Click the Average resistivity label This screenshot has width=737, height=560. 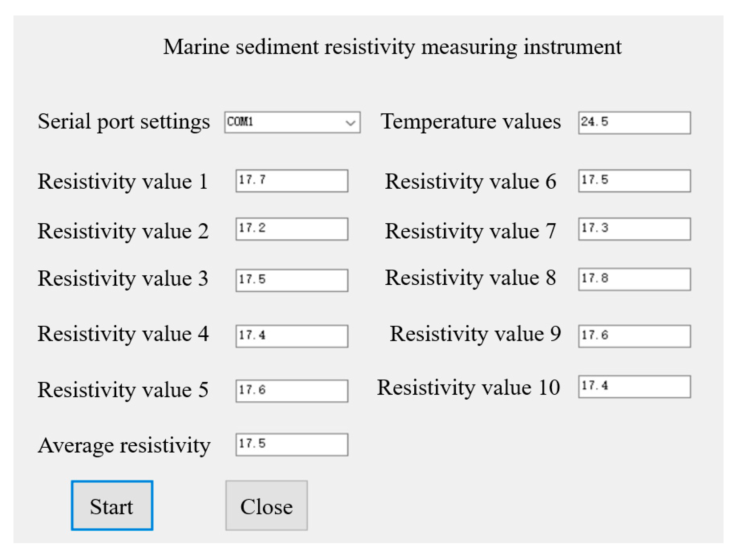point(124,445)
